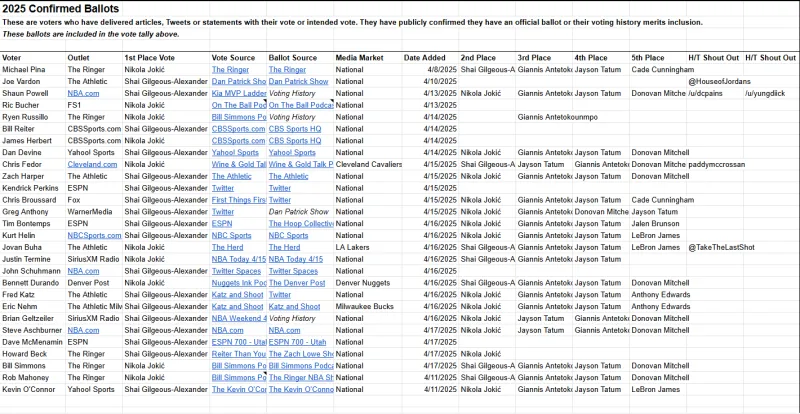Select the Date Added header cell
Screen dimensions: 800x414
(x=430, y=58)
